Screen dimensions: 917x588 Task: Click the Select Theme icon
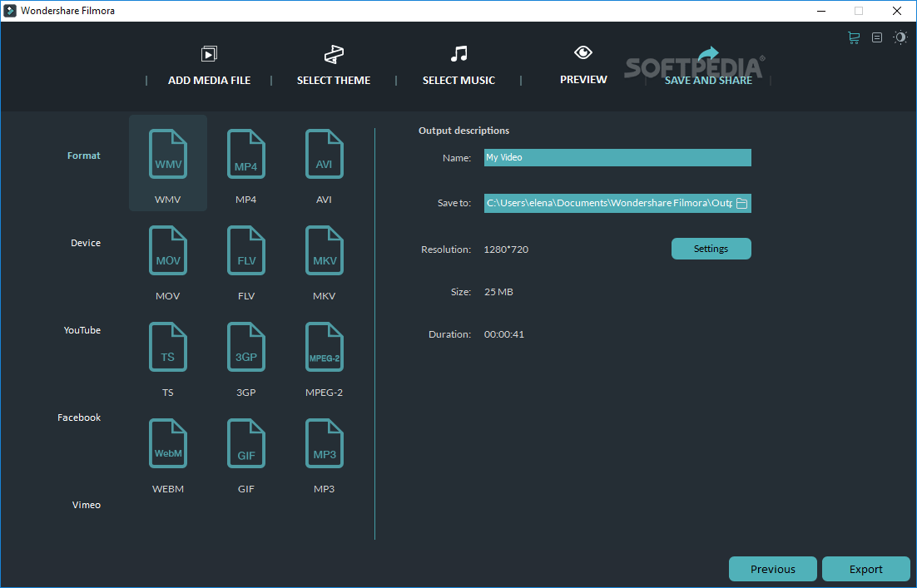(334, 54)
